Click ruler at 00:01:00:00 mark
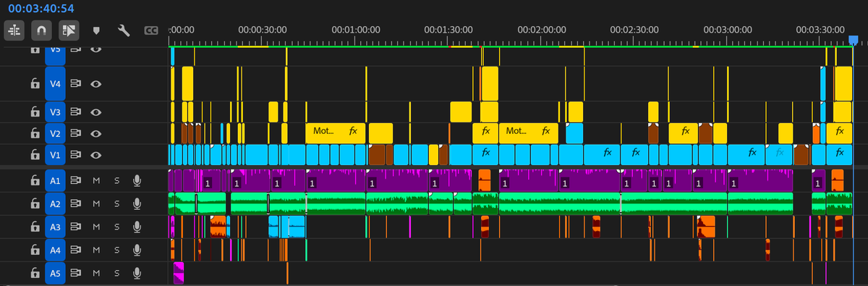This screenshot has width=868, height=286. pos(356,30)
